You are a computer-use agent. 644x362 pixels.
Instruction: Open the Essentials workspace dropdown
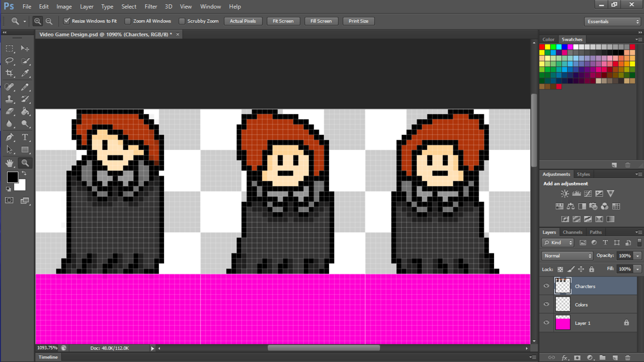pyautogui.click(x=613, y=22)
